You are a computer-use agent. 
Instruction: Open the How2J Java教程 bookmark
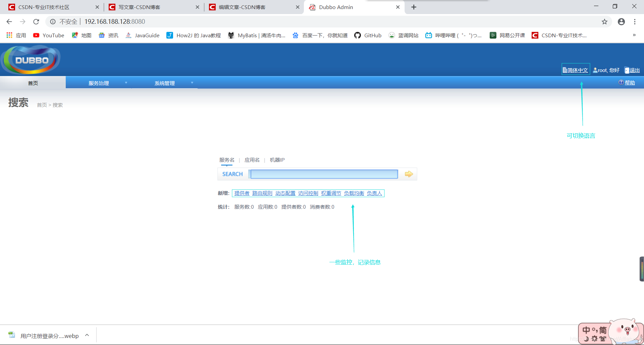coord(194,35)
